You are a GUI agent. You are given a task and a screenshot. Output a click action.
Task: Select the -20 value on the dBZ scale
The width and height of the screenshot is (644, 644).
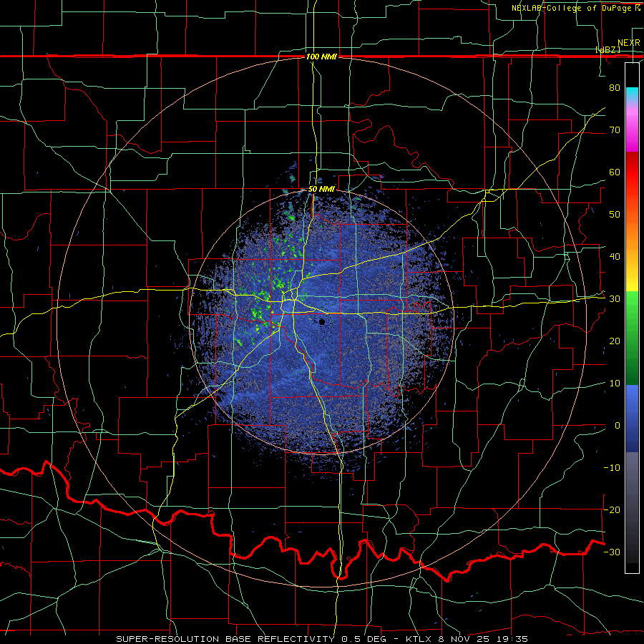[x=612, y=510]
